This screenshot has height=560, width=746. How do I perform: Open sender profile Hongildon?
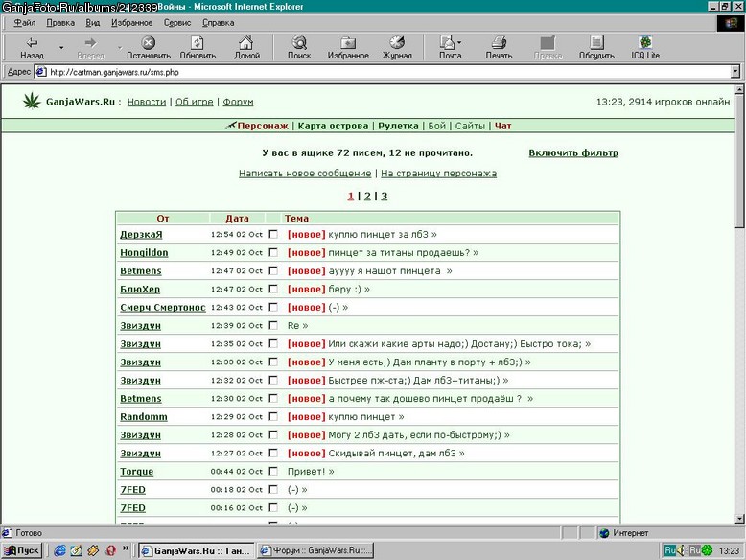(x=144, y=252)
